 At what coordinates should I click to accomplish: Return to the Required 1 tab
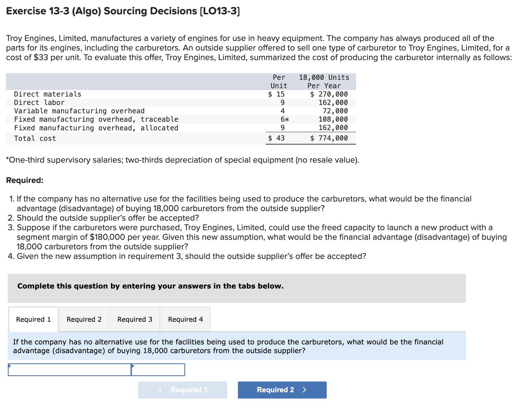[33, 319]
